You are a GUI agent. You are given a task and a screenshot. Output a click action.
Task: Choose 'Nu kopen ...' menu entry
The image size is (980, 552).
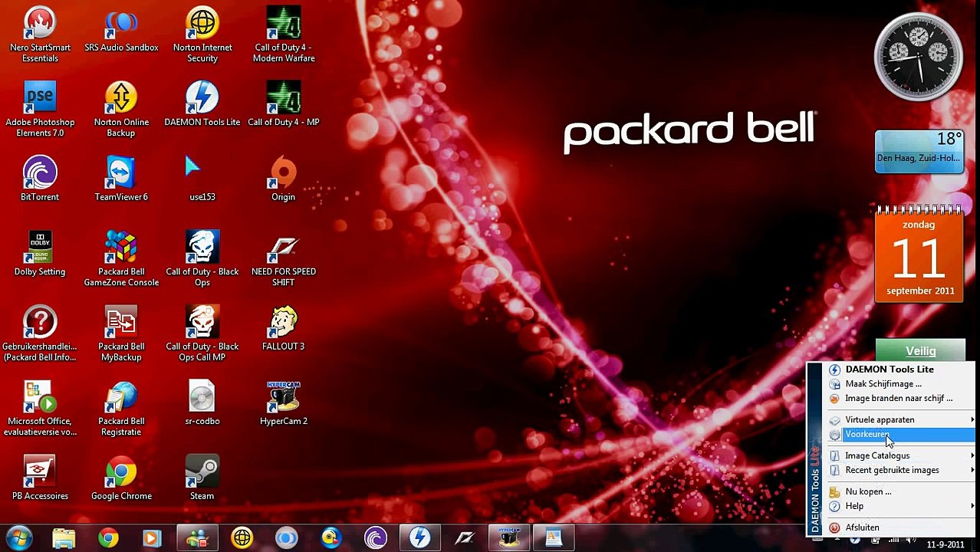[900, 491]
